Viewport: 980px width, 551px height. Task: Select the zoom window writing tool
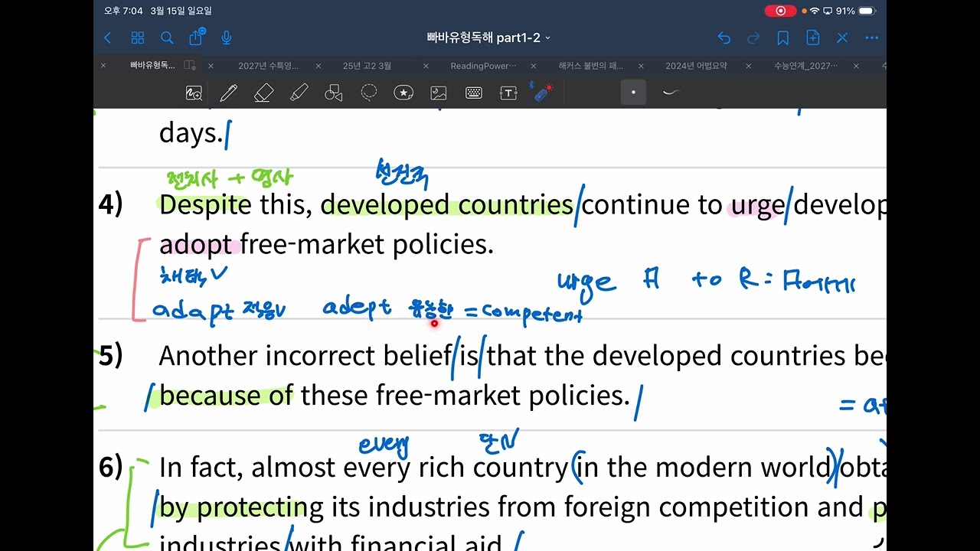click(x=194, y=93)
